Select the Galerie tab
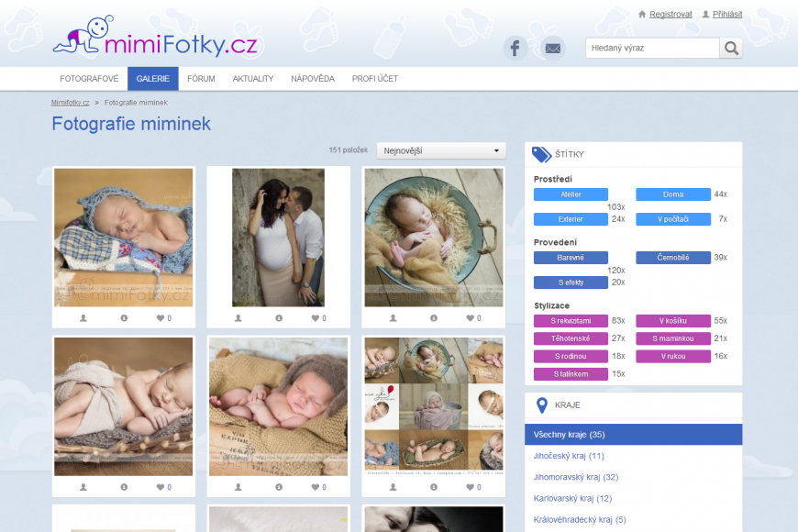 tap(152, 79)
